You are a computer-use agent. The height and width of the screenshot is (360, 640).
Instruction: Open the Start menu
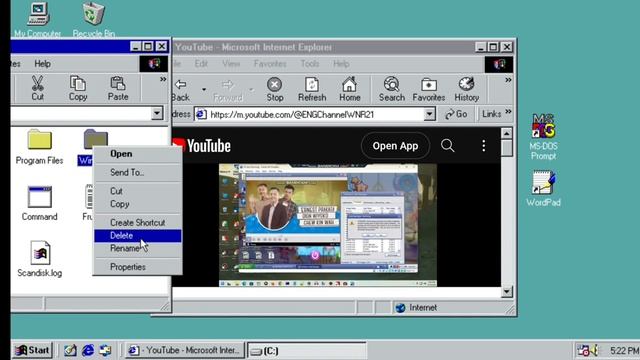tap(32, 350)
